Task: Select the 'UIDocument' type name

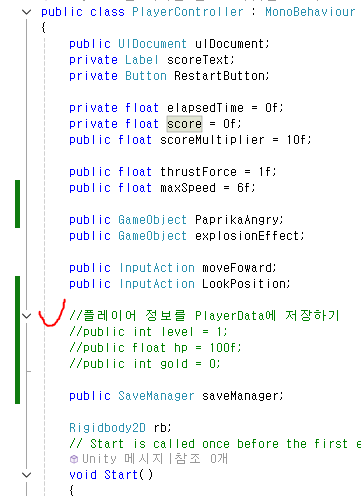Action: pos(152,44)
